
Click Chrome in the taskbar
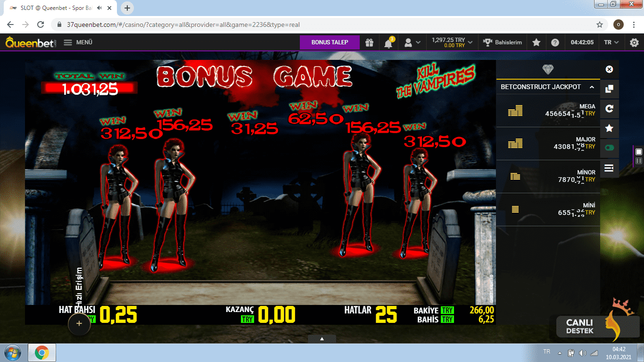coord(42,353)
